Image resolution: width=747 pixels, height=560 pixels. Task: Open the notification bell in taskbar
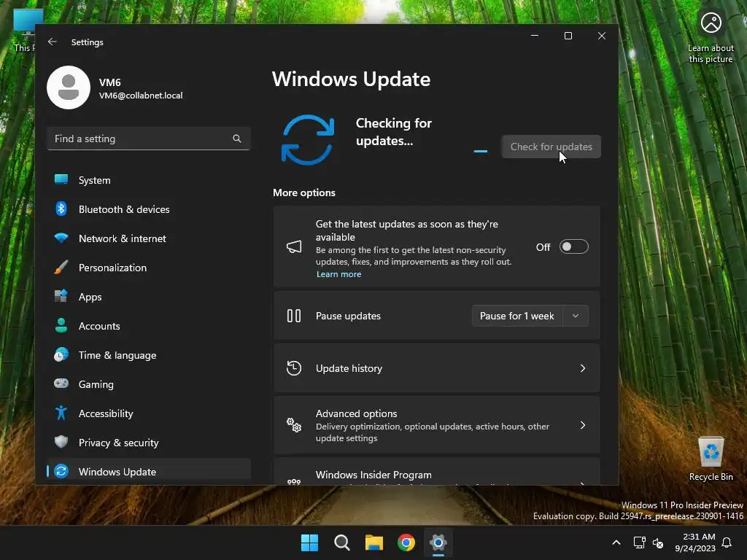727,542
